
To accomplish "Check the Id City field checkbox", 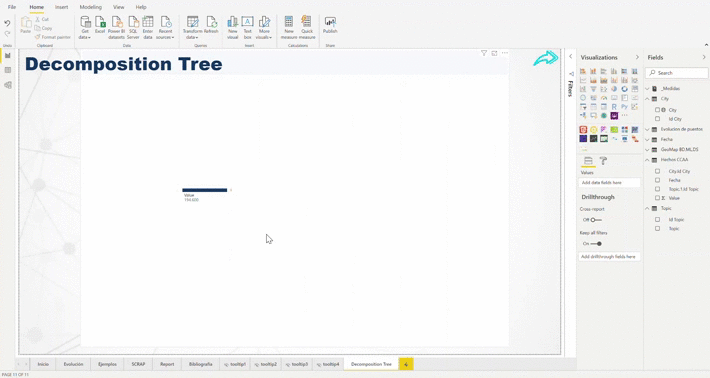I will point(657,119).
